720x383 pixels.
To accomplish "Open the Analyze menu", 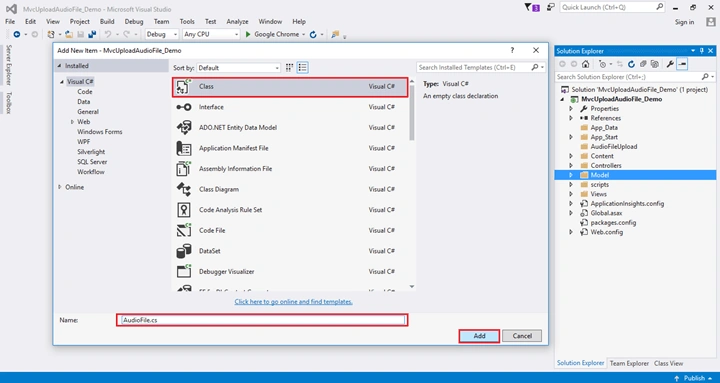I will tap(237, 22).
